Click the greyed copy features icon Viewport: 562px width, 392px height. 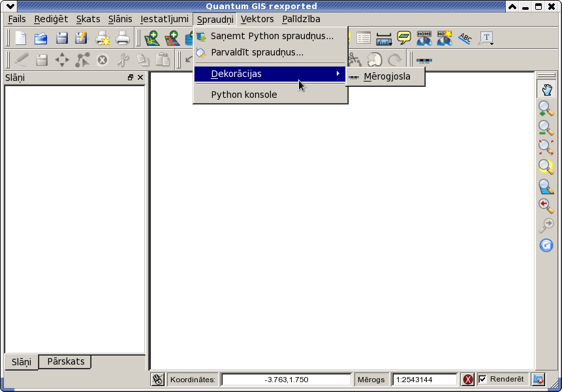pyautogui.click(x=143, y=60)
